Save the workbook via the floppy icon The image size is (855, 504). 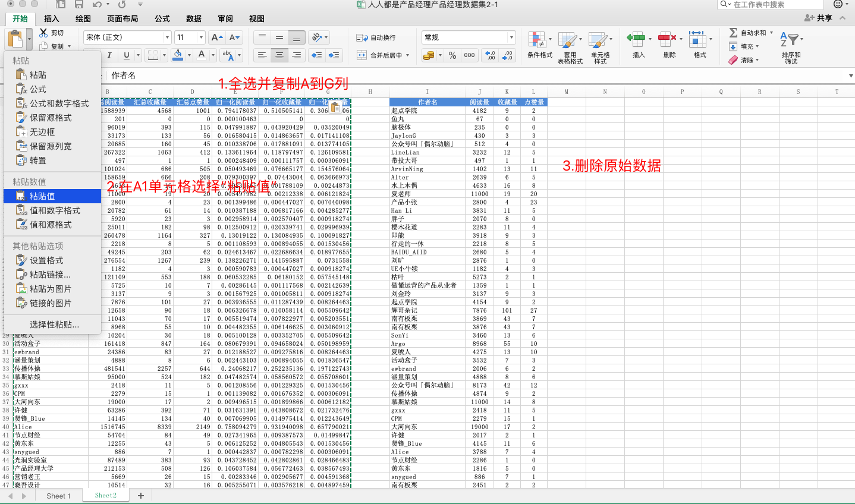coord(79,5)
